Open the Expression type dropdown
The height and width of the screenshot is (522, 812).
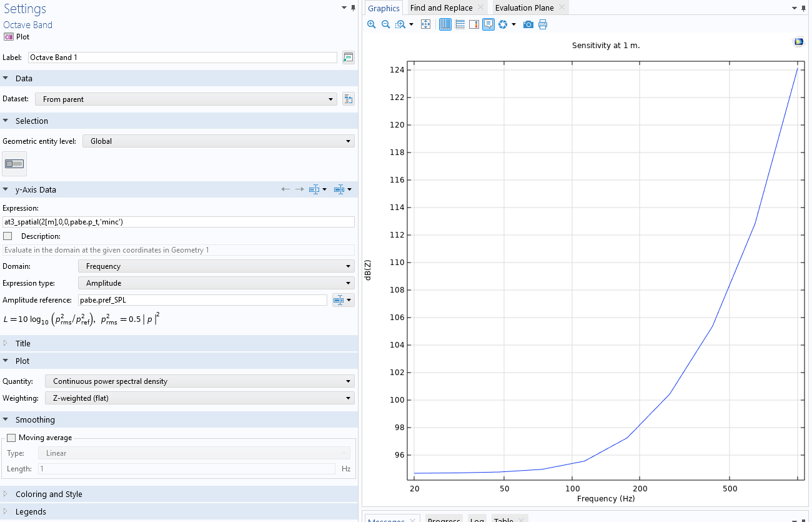[216, 283]
